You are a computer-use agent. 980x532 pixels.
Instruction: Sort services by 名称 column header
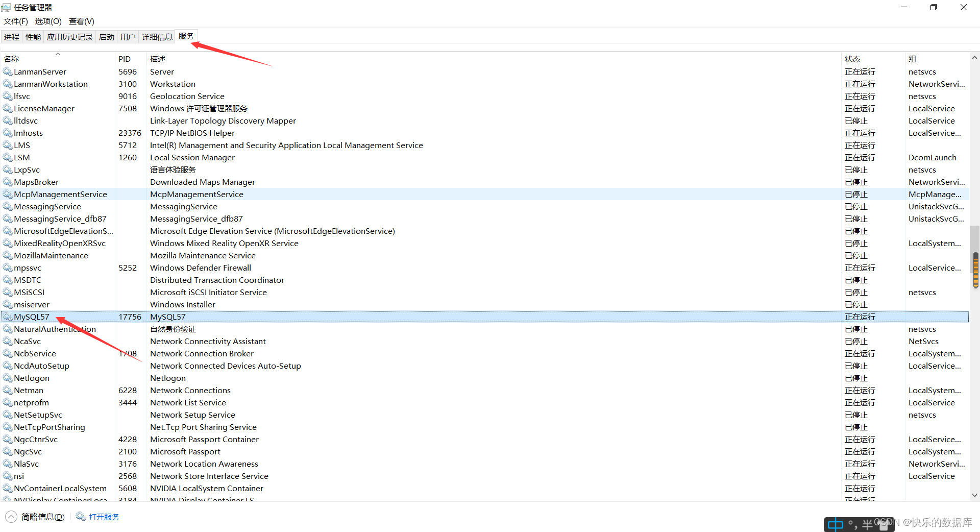pyautogui.click(x=58, y=59)
